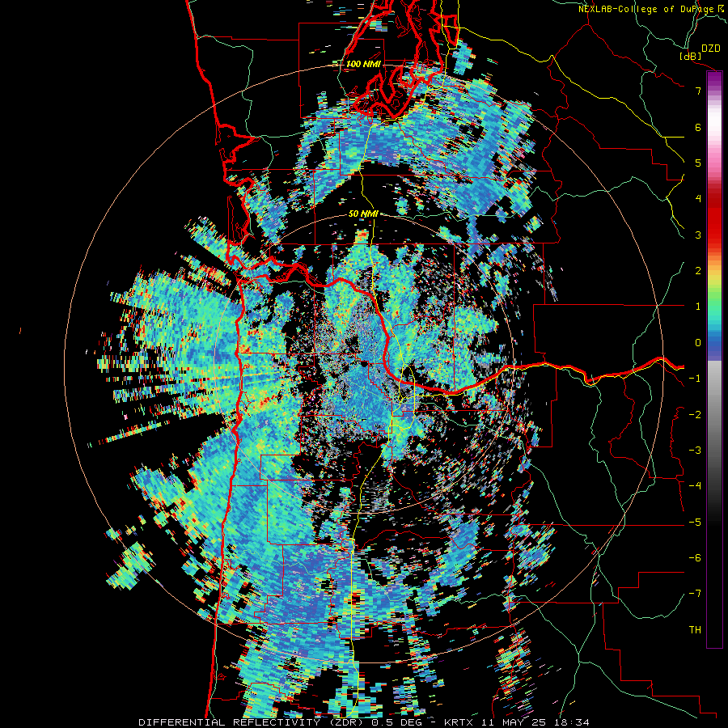The width and height of the screenshot is (728, 728).
Task: Click the color scale value -4
Action: point(695,486)
